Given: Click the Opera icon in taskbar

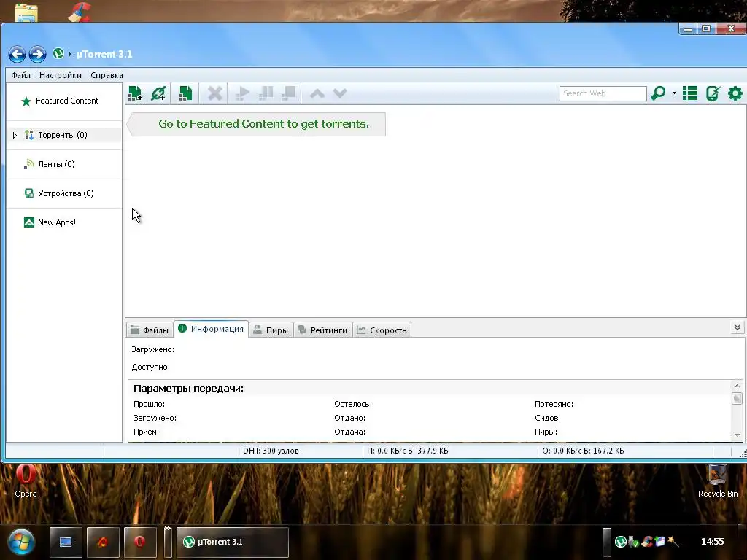Looking at the screenshot, I should (x=139, y=542).
